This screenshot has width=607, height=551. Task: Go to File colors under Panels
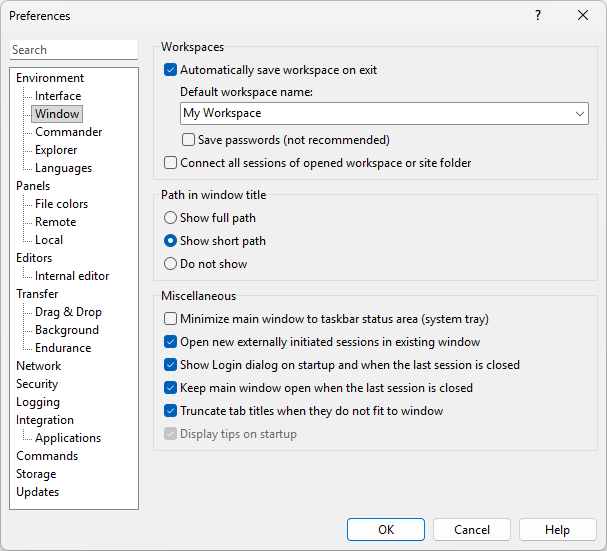[x=61, y=204]
